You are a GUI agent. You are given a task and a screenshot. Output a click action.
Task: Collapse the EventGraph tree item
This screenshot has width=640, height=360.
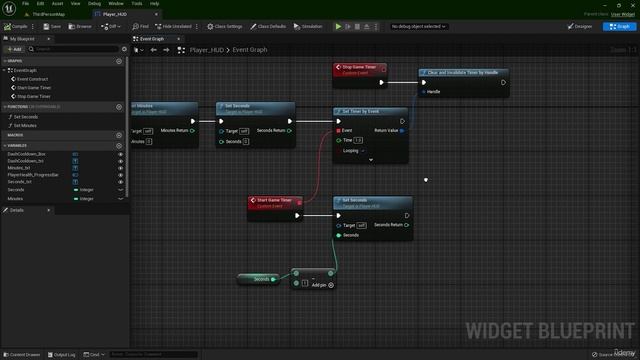point(4,70)
